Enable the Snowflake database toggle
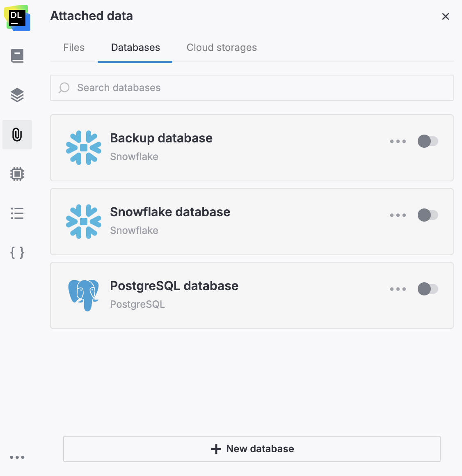This screenshot has height=476, width=462. tap(428, 215)
